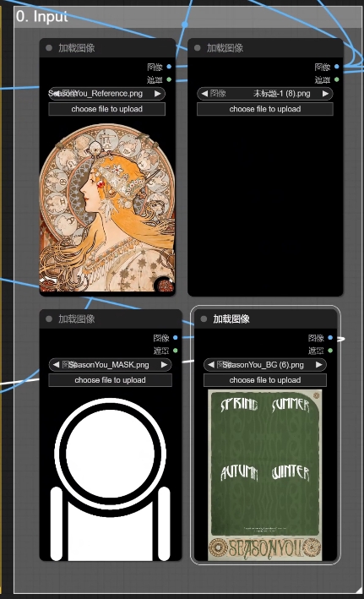Click 图像 output dot on the SeasonYou_BG node
This screenshot has height=599, width=364.
click(x=330, y=337)
